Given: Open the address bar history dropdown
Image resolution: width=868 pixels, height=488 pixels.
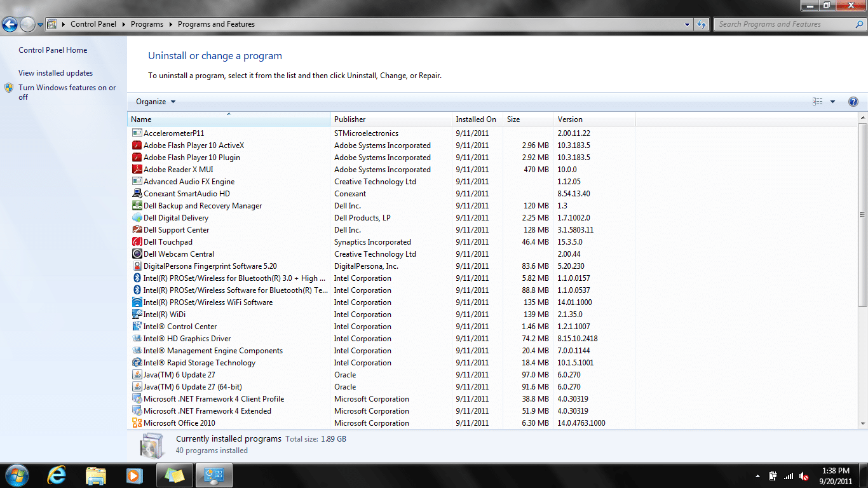Looking at the screenshot, I should (687, 24).
